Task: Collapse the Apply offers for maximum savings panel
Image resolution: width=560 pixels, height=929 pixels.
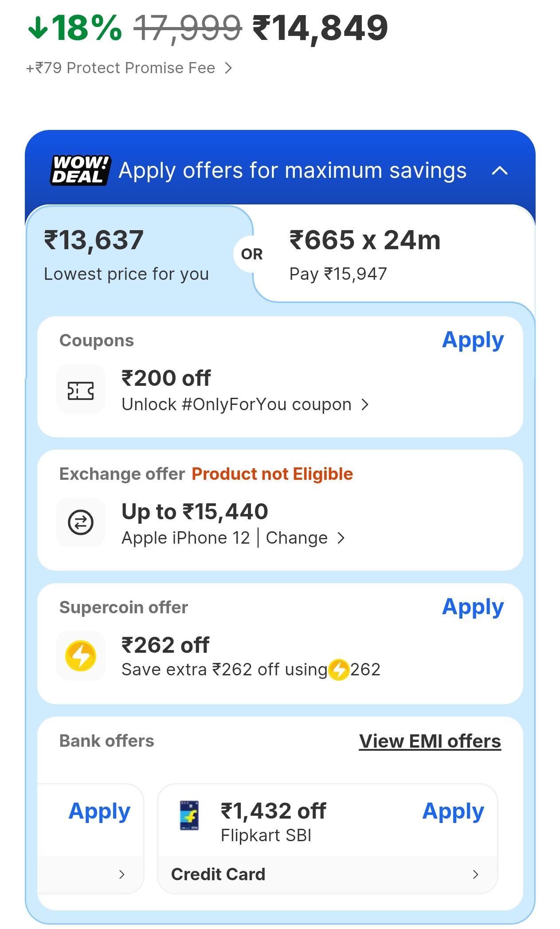Action: [500, 171]
